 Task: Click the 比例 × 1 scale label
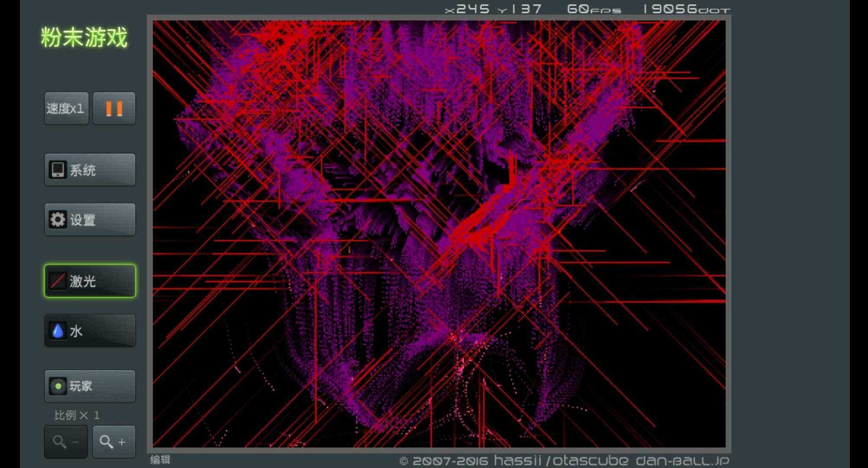77,415
